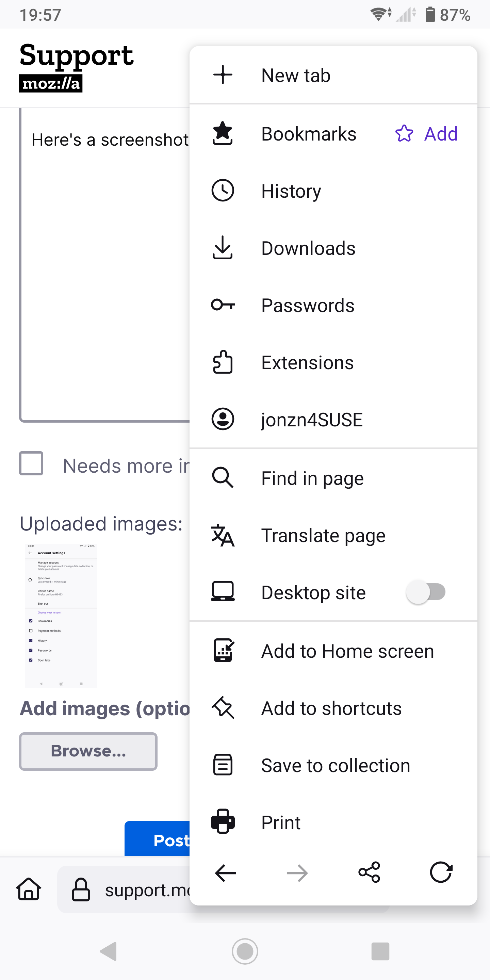490x980 pixels.
Task: Select Downloads in the menu
Action: pyautogui.click(x=333, y=248)
